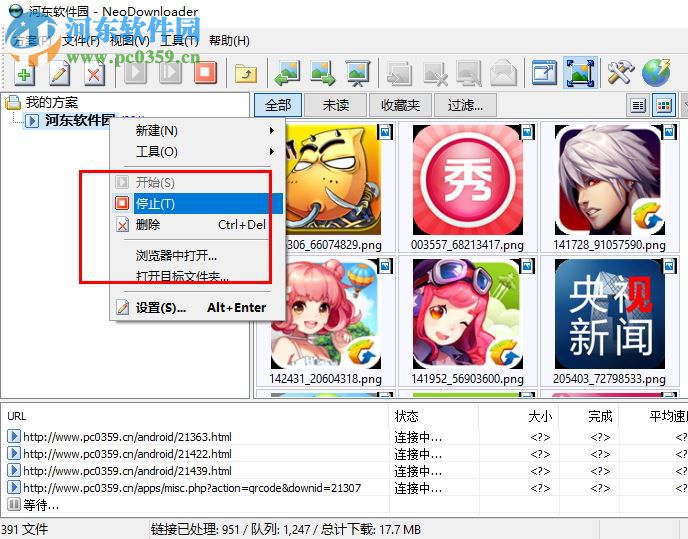The width and height of the screenshot is (688, 539).
Task: Select the 全部 filter tab
Action: pos(278,105)
